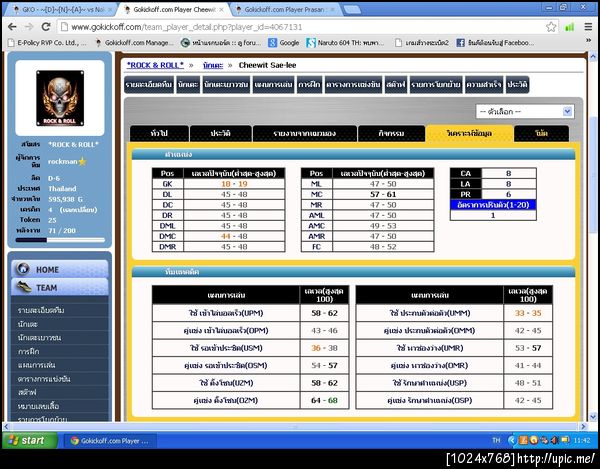Click the horizontal scrollbar right arrow
The width and height of the screenshot is (600, 469).
[583, 426]
